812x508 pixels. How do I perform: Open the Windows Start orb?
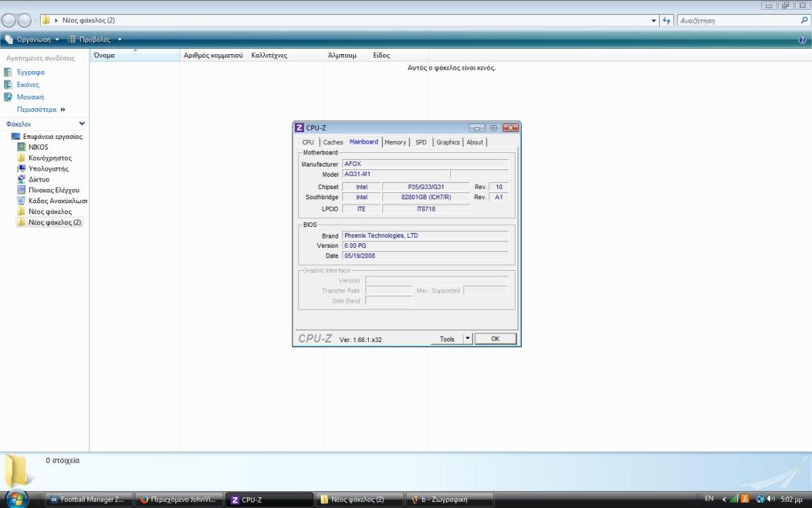[x=16, y=499]
